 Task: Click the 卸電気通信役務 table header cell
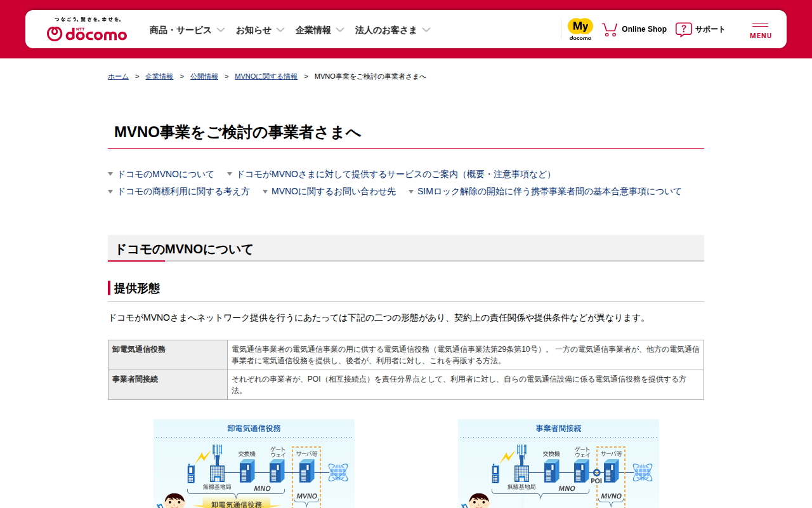tap(167, 355)
